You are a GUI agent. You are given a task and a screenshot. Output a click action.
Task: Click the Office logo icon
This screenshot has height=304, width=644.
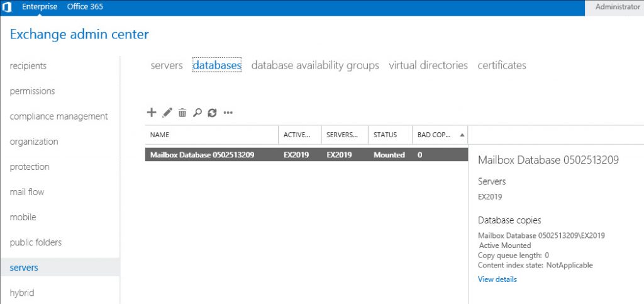8,8
